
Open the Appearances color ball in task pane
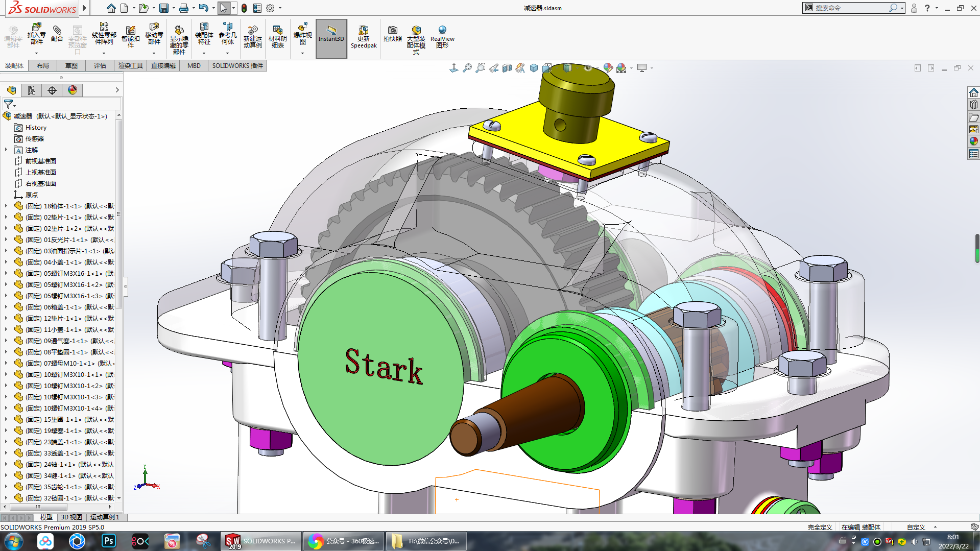973,141
